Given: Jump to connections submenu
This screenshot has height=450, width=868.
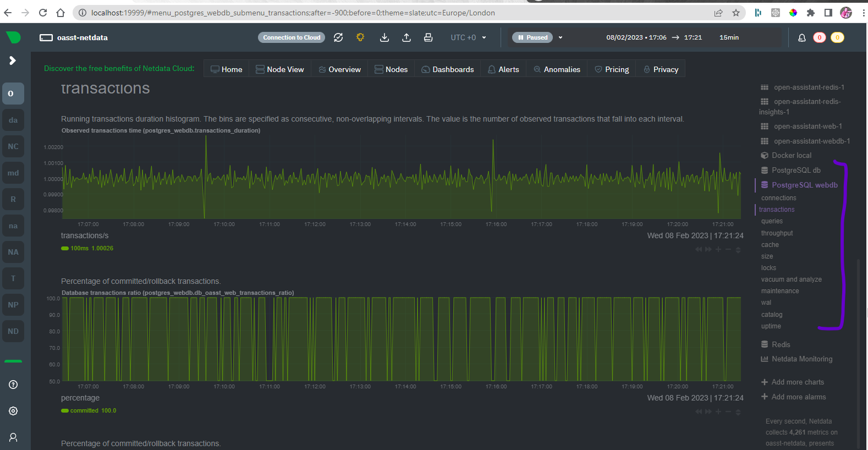Looking at the screenshot, I should [779, 198].
